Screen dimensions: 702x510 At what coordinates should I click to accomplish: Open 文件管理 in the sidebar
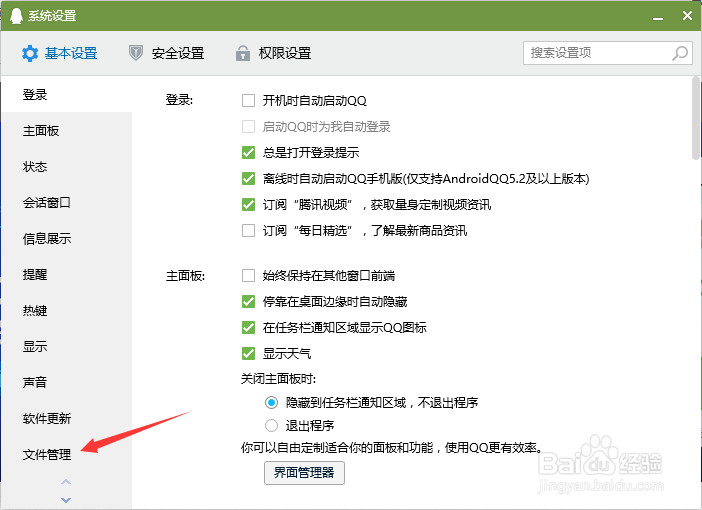click(x=66, y=454)
